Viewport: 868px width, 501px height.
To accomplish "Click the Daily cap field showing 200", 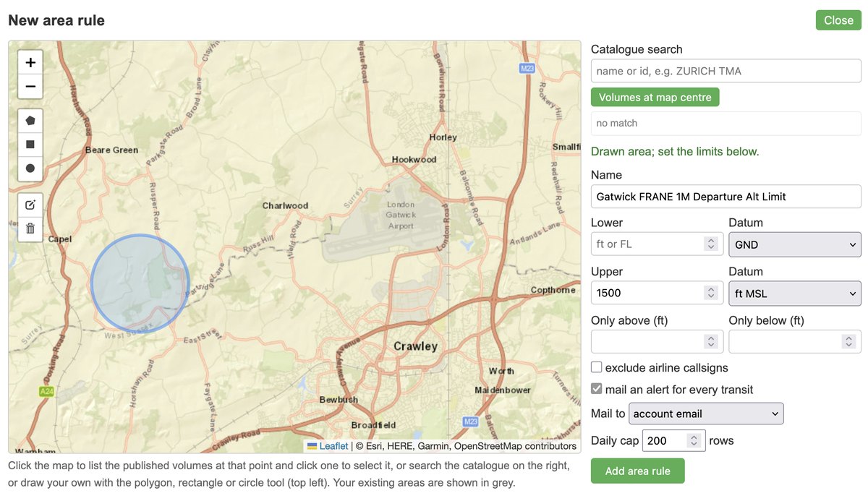I will [673, 440].
